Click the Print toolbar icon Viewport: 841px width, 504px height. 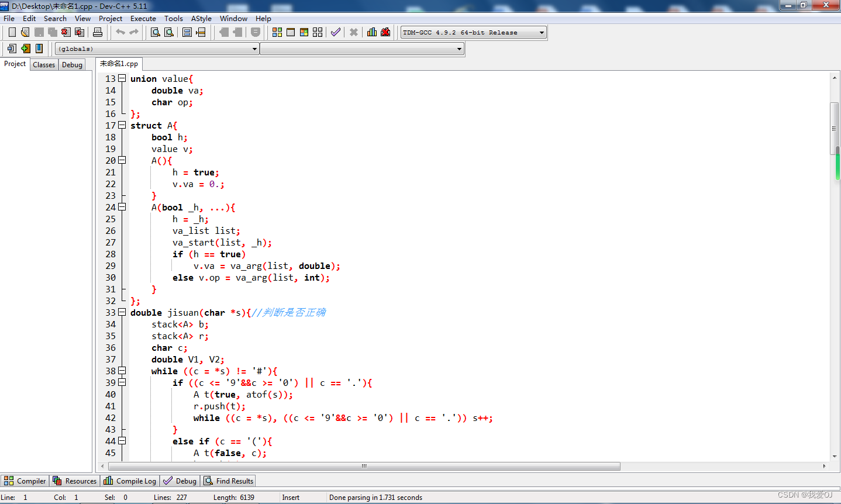click(98, 32)
